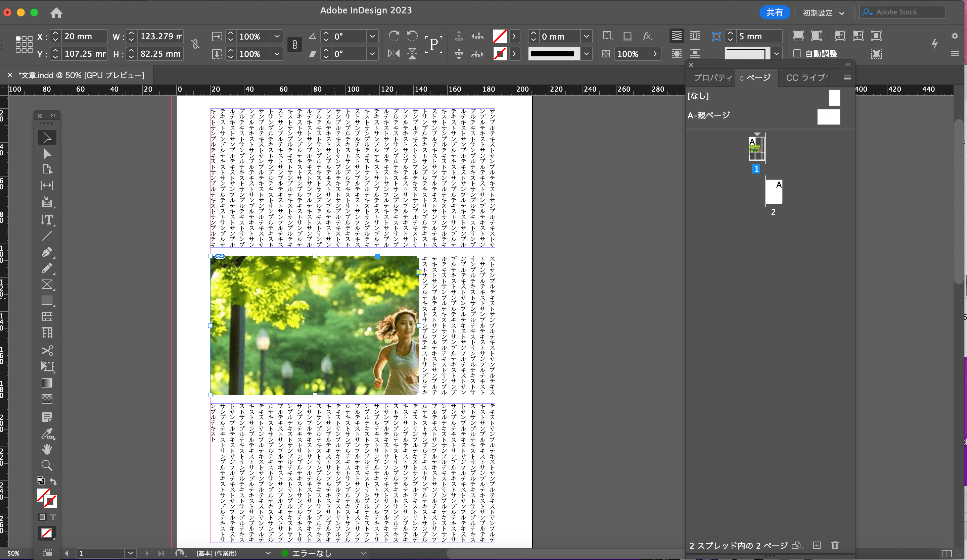967x560 pixels.
Task: Pick the Gap tool
Action: 47,186
